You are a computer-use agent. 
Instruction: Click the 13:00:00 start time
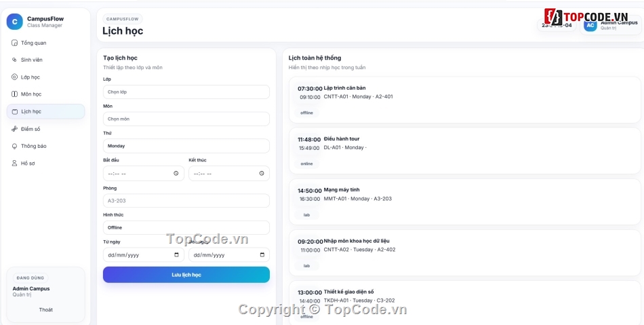click(310, 292)
